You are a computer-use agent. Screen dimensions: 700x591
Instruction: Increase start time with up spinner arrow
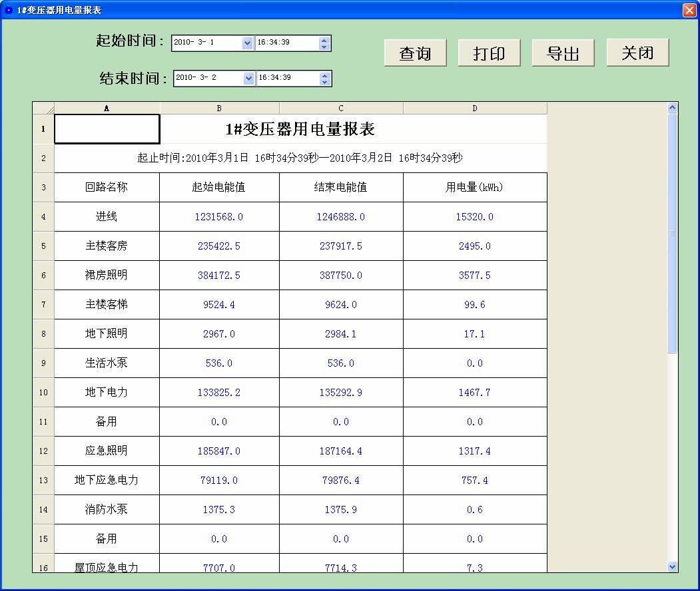point(324,39)
